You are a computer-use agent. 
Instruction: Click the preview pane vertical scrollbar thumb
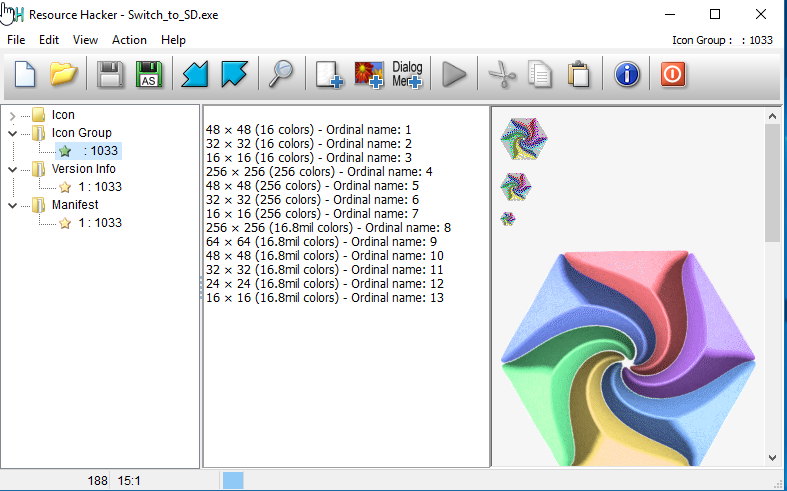click(772, 180)
